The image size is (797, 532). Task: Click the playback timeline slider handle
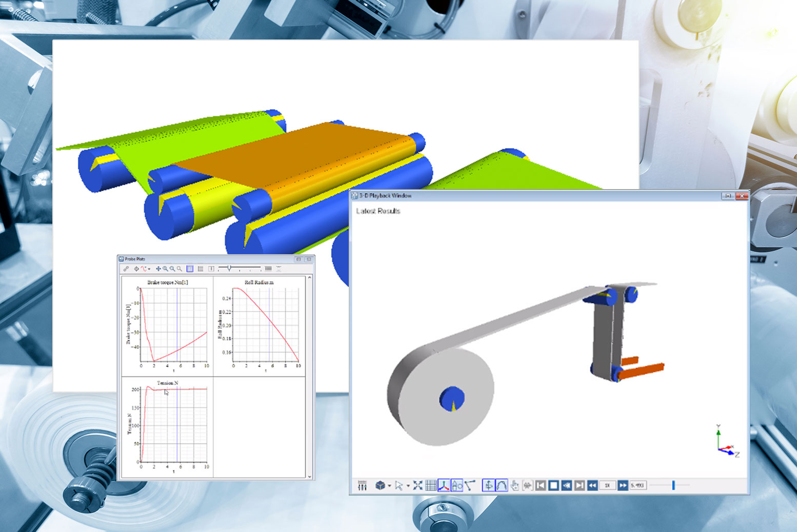673,485
